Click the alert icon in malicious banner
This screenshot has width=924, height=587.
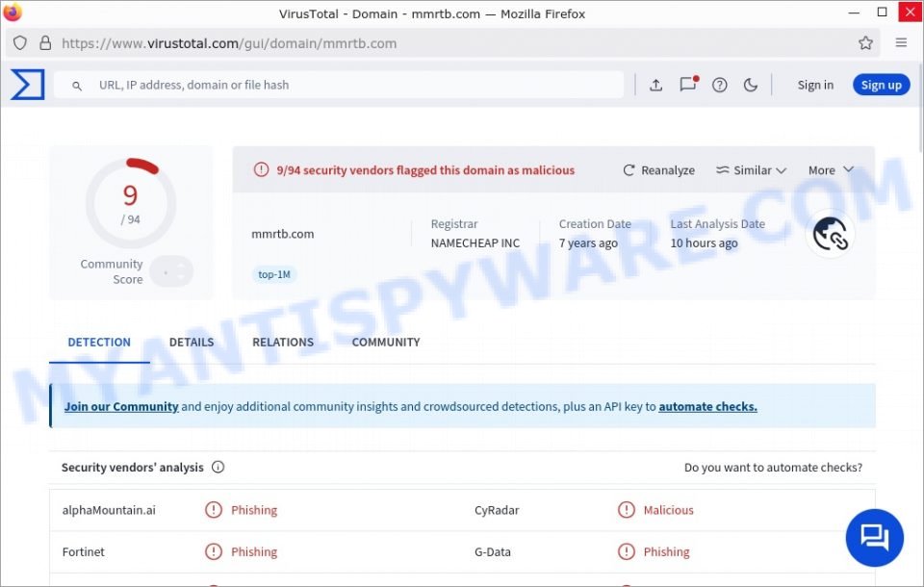(x=261, y=169)
